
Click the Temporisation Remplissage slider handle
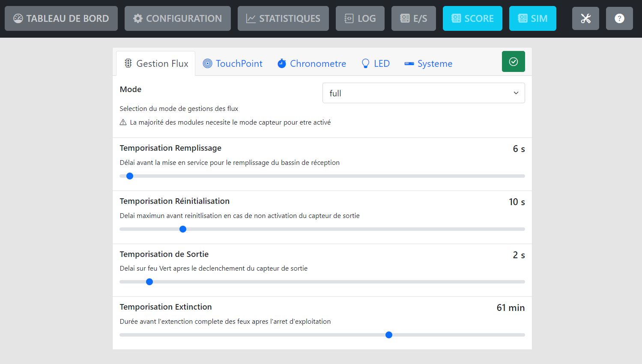click(130, 176)
